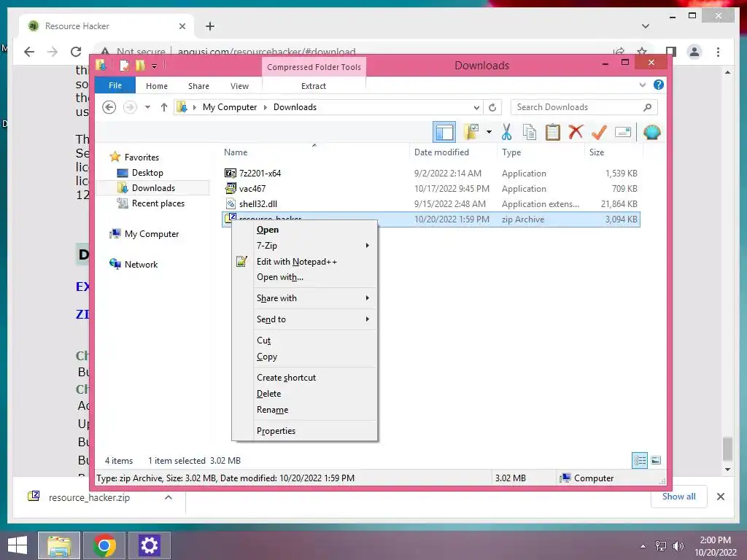The width and height of the screenshot is (747, 560).
Task: Sort by Name column header
Action: click(x=314, y=152)
